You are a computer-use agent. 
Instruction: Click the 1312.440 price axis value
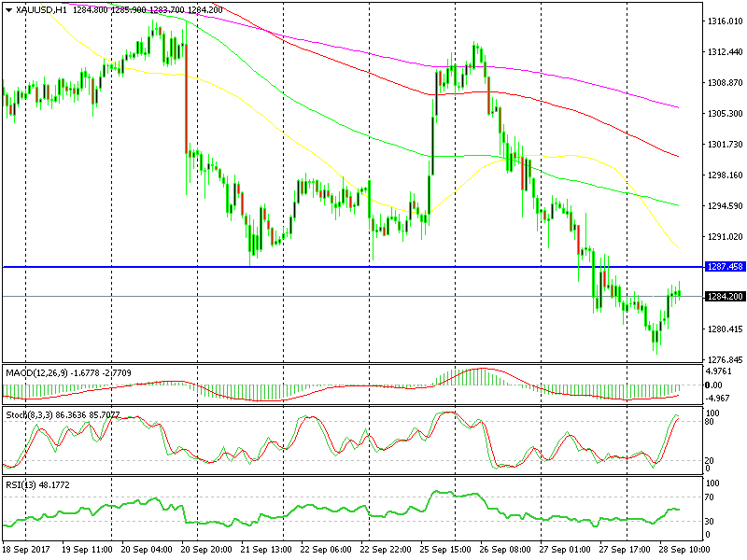click(726, 52)
